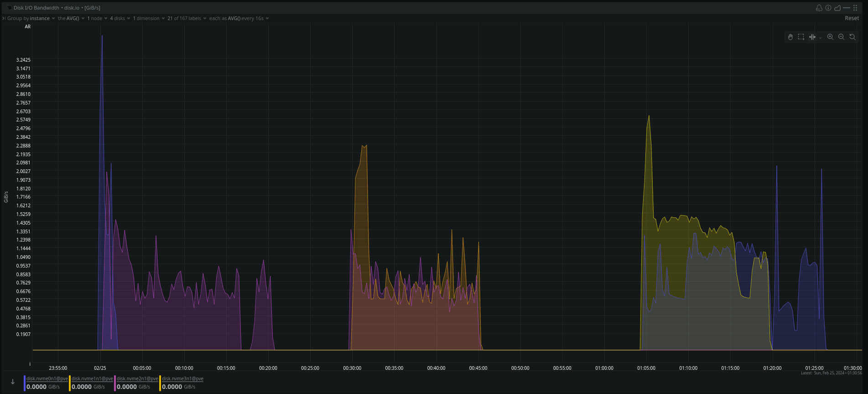Click the Reset button
The height and width of the screenshot is (394, 868).
pyautogui.click(x=852, y=18)
